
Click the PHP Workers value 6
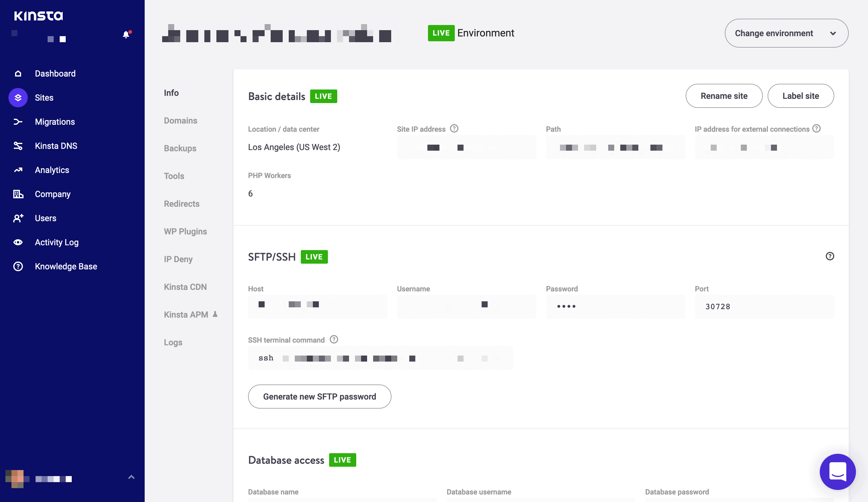point(250,193)
